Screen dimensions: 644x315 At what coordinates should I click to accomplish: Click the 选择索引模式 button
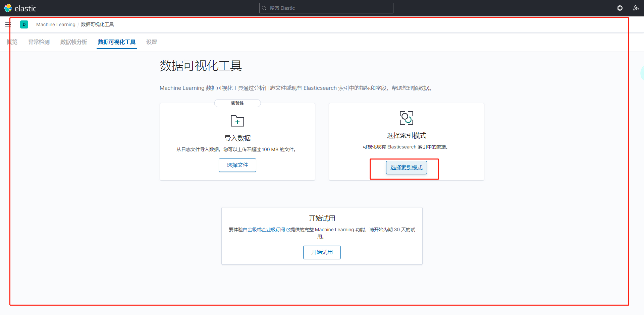[407, 168]
